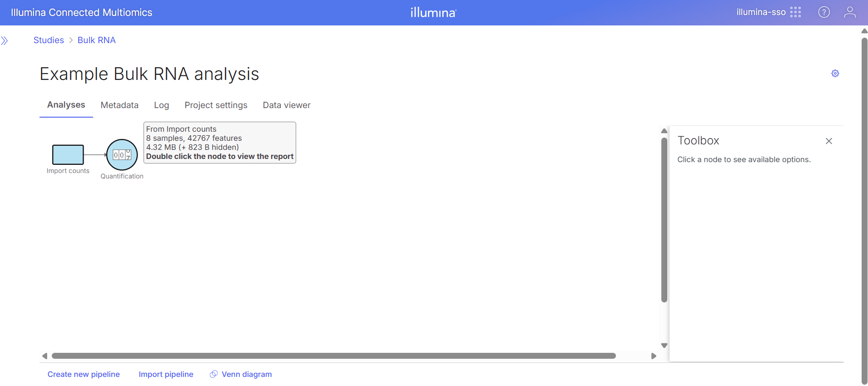Screen dimensions: 868x386
Task: Click the Venn diagram icon
Action: 213,374
